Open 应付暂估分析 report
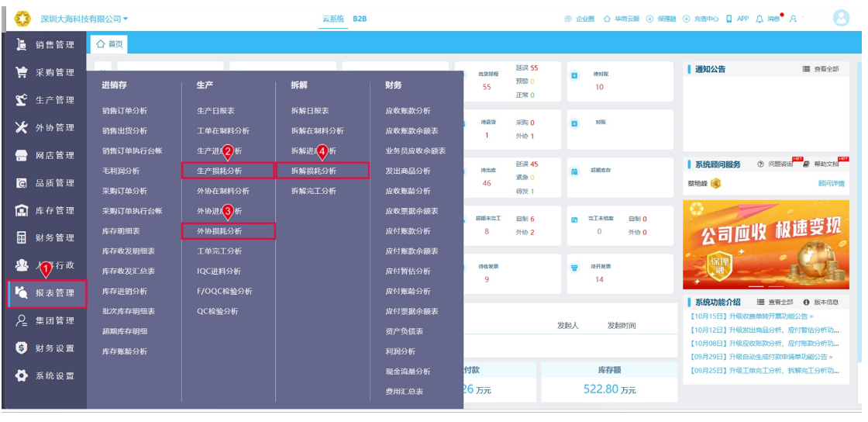The height and width of the screenshot is (422, 868). click(x=408, y=271)
